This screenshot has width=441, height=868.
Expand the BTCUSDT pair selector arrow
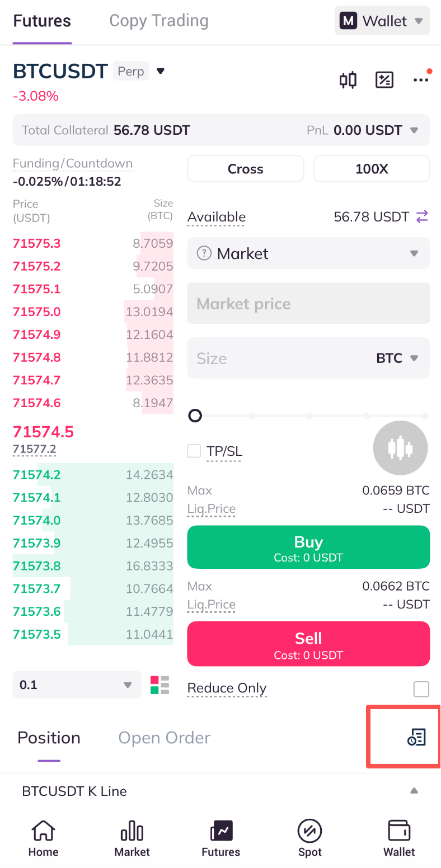point(161,71)
